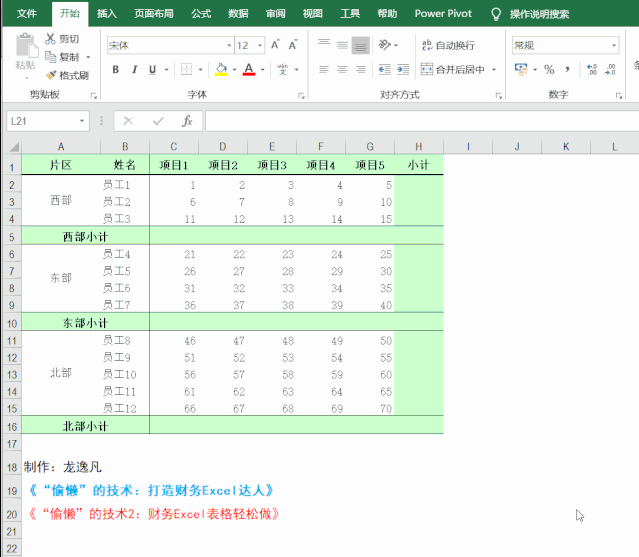
Task: Click the 操作说明搜索 search box
Action: (539, 14)
